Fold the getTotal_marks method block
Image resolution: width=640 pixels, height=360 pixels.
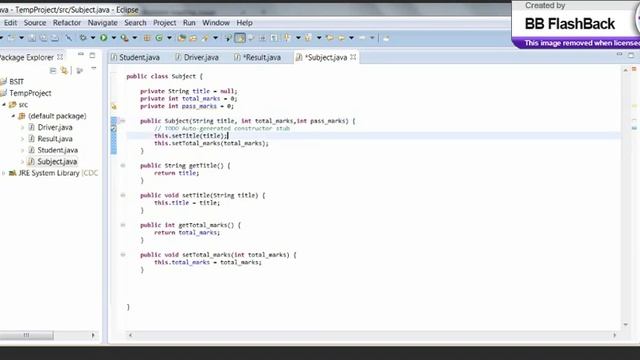(x=122, y=225)
